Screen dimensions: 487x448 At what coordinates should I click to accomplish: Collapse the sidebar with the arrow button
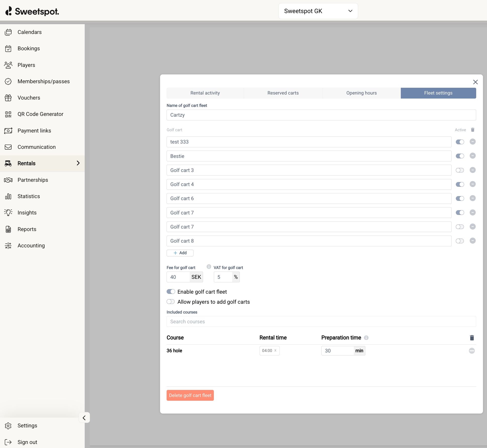point(84,418)
